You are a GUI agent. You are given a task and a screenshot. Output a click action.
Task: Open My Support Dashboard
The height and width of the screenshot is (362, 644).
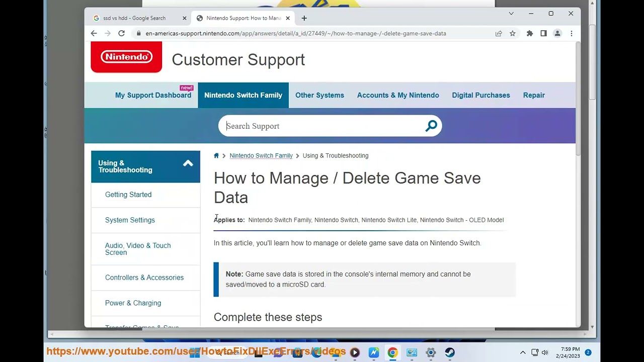153,95
